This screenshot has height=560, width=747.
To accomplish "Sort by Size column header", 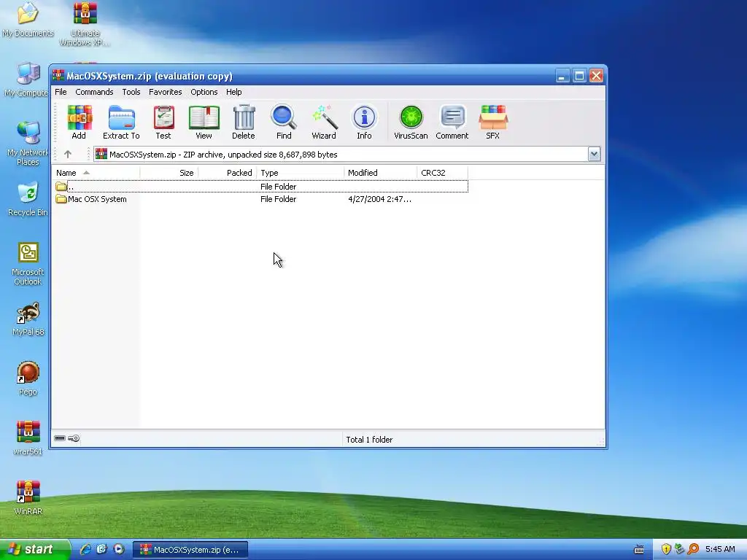I will (x=169, y=173).
